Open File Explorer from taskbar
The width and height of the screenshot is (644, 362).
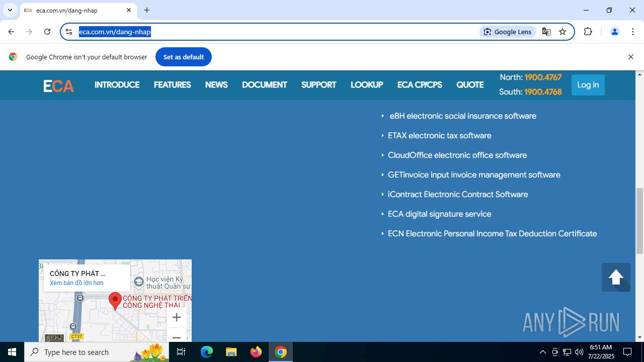pyautogui.click(x=231, y=352)
